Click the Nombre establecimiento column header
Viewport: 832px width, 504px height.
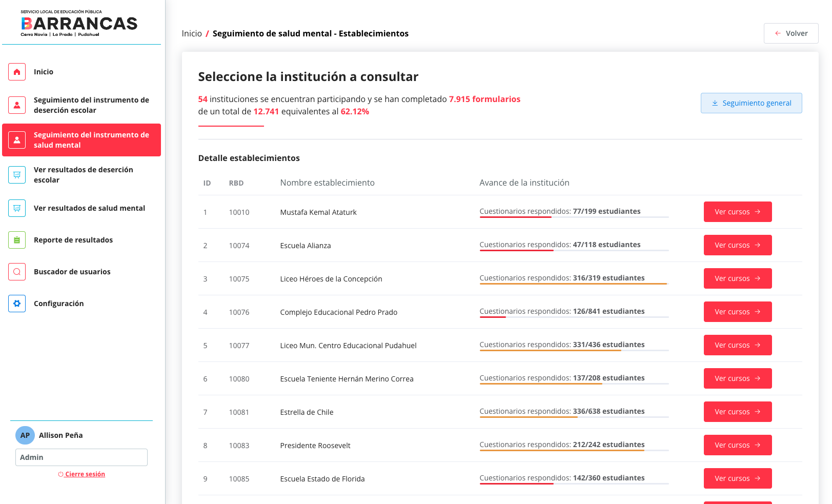coord(327,183)
